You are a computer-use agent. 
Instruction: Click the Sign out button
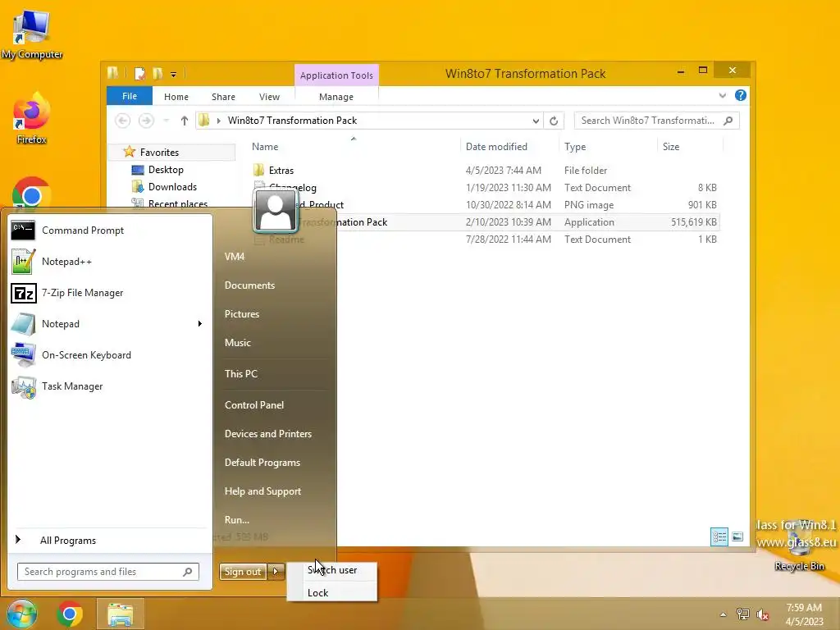pos(243,572)
